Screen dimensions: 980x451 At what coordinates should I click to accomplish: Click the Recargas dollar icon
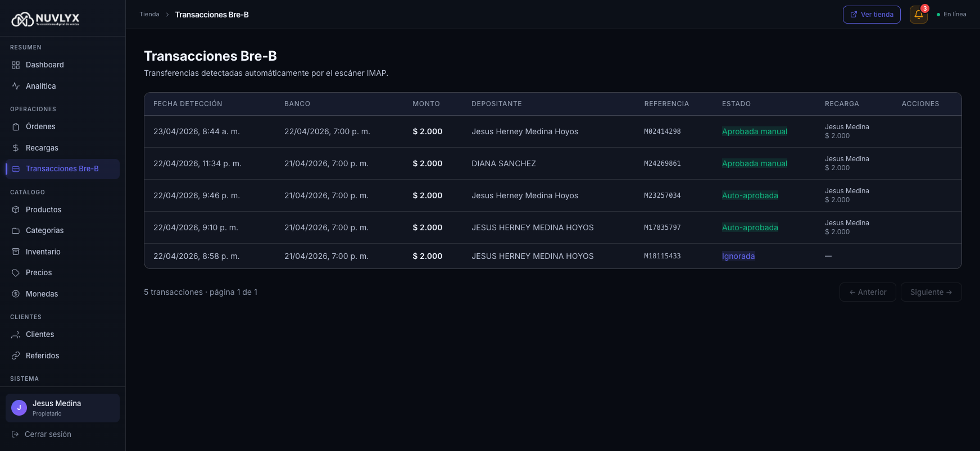click(x=16, y=148)
